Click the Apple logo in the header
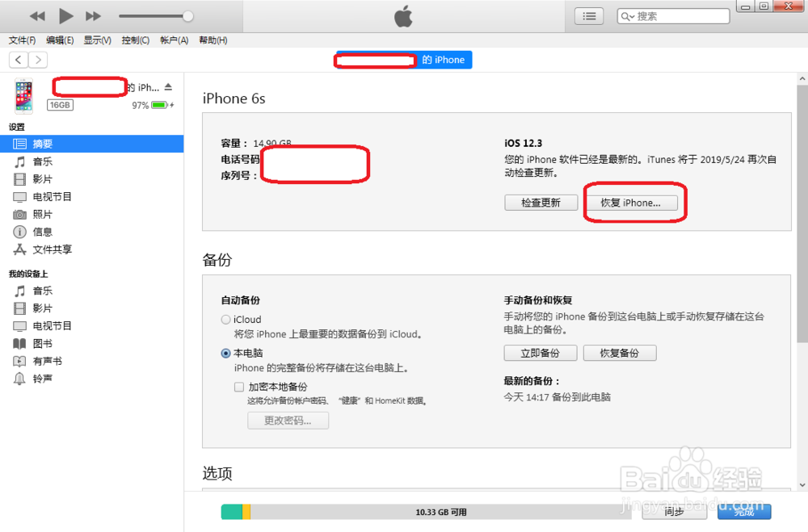Viewport: 808px width, 532px height. (403, 16)
